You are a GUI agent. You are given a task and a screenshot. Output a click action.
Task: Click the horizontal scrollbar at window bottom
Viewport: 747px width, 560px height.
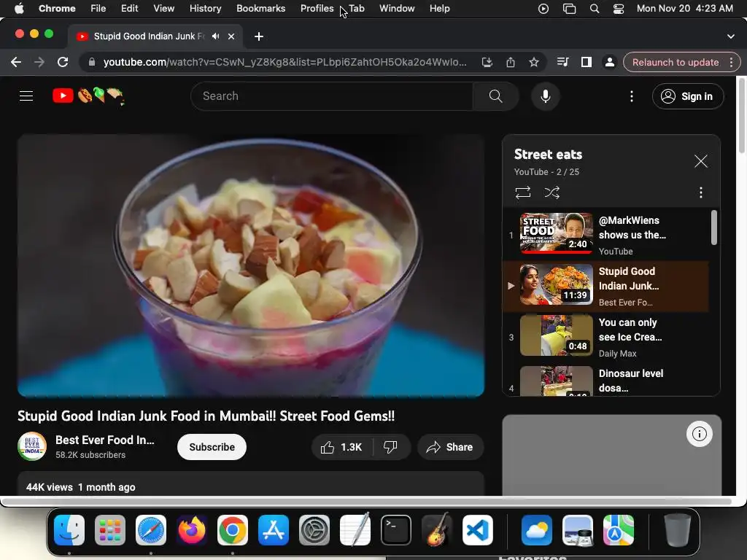pyautogui.click(x=367, y=502)
